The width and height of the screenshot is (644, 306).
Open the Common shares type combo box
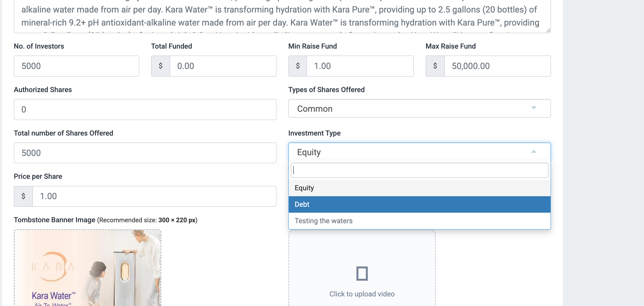419,108
